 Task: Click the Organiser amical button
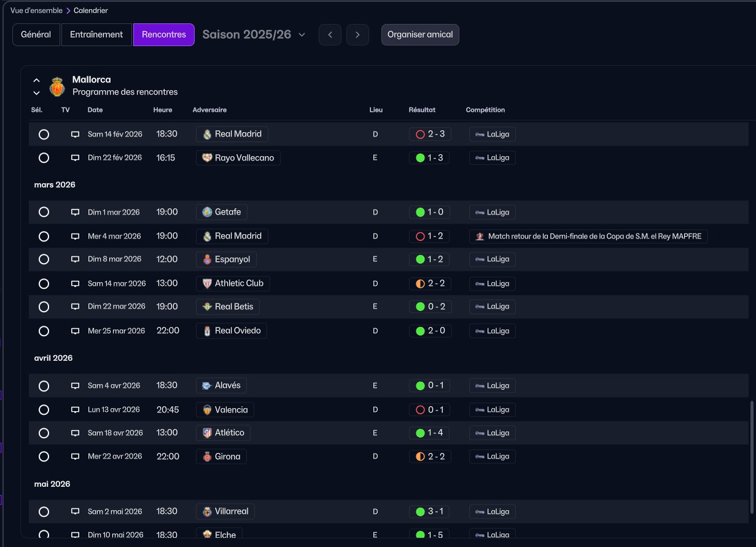(x=420, y=34)
